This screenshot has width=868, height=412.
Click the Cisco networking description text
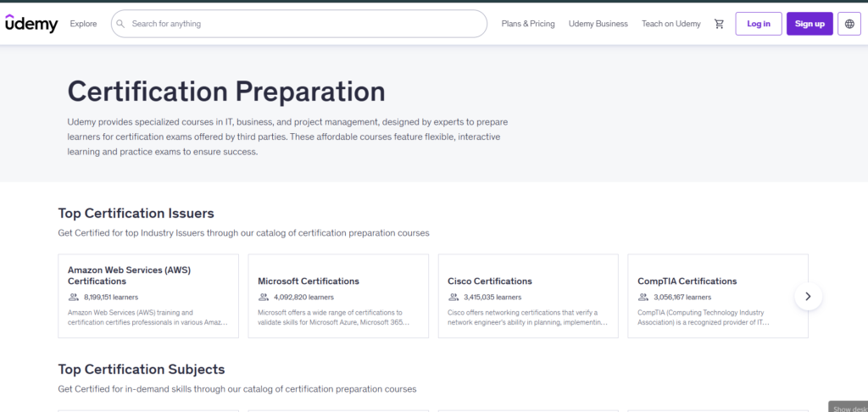527,317
